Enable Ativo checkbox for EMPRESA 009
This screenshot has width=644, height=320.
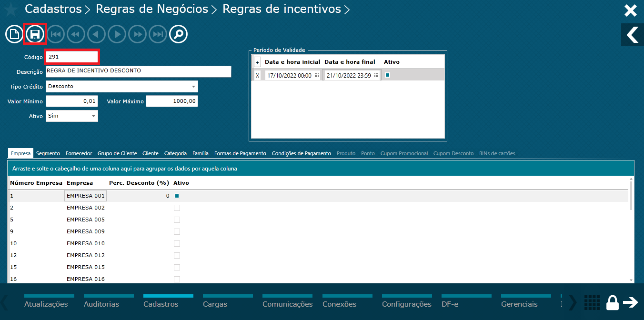click(177, 231)
